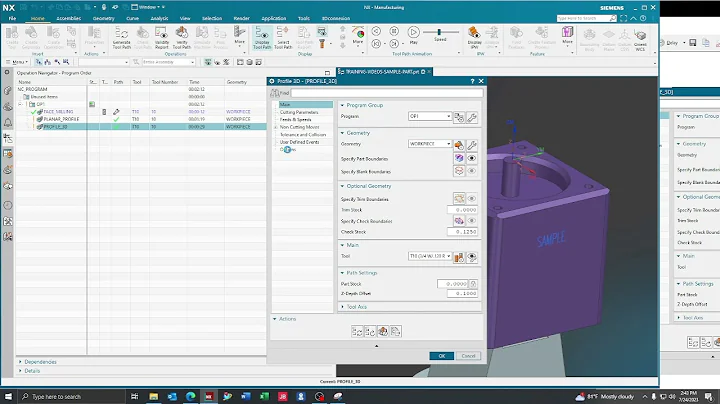Open the Menu dropdown in the top border bar
This screenshot has width=720, height=404.
pos(17,62)
